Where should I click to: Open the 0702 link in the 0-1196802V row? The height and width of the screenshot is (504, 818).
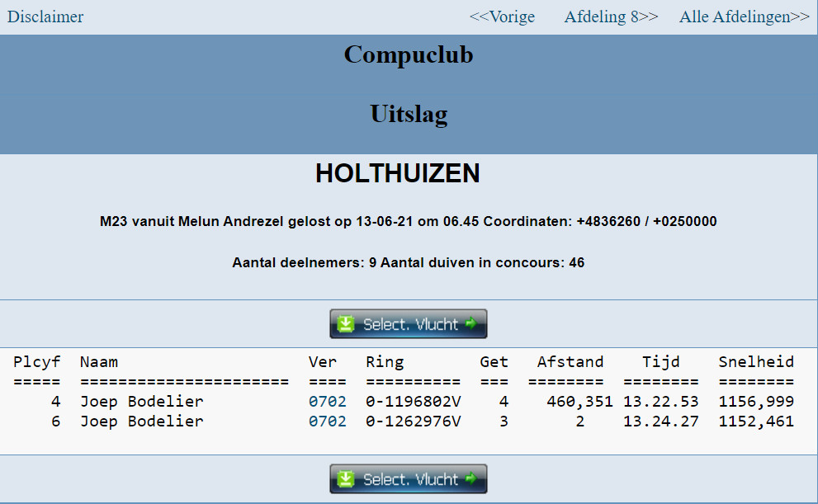tap(327, 402)
